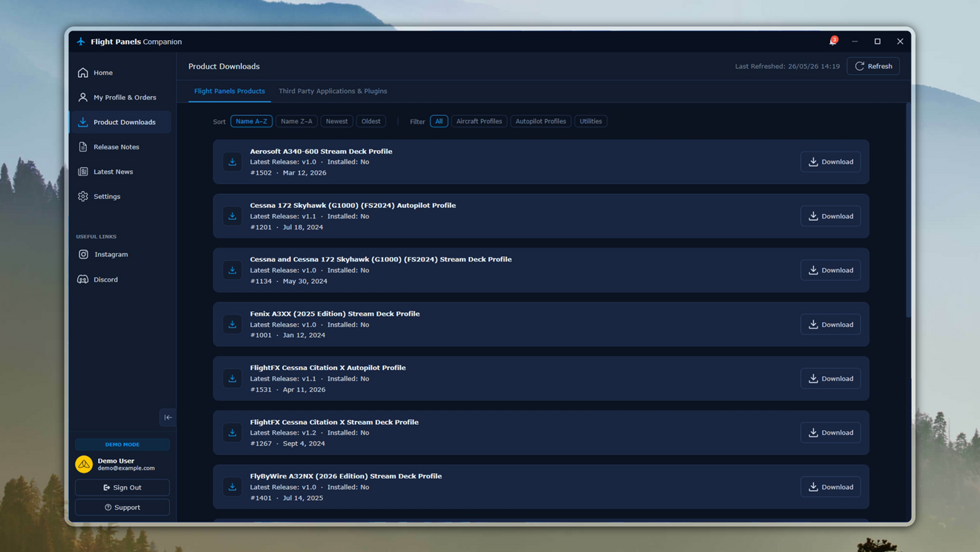Close the Flight Panels Companion window
Viewport: 980px width, 552px height.
(900, 42)
